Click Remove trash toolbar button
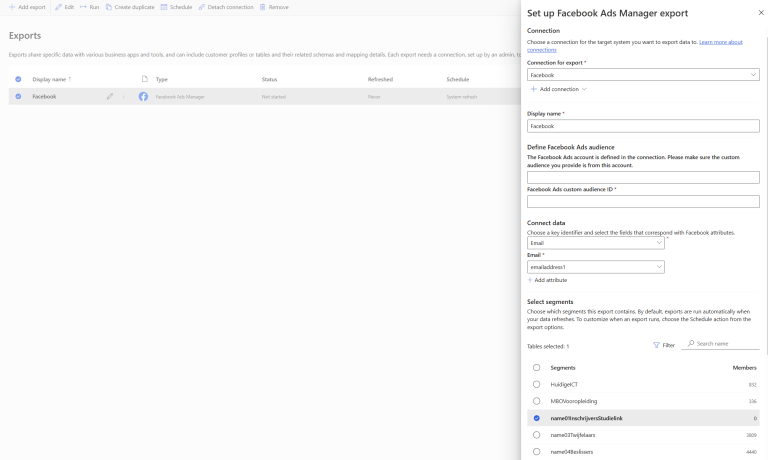Screen dimensions: 768x460 (x=274, y=7)
